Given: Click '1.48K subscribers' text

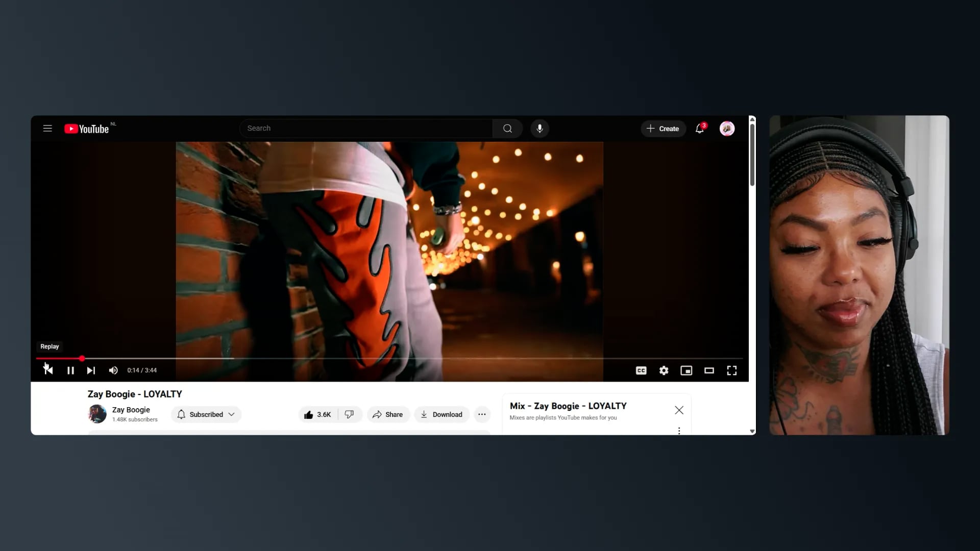Looking at the screenshot, I should click(135, 420).
